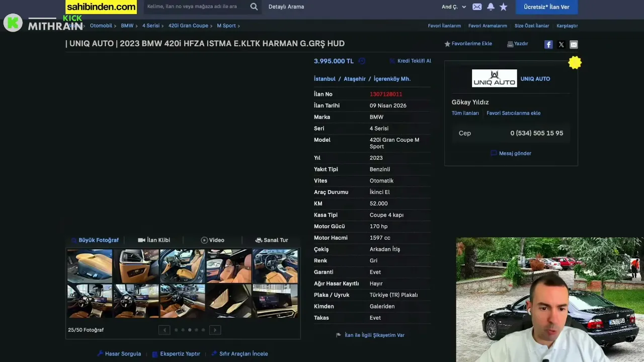
Task: Click the 25/50 Fotoğraf counter
Action: 86,330
